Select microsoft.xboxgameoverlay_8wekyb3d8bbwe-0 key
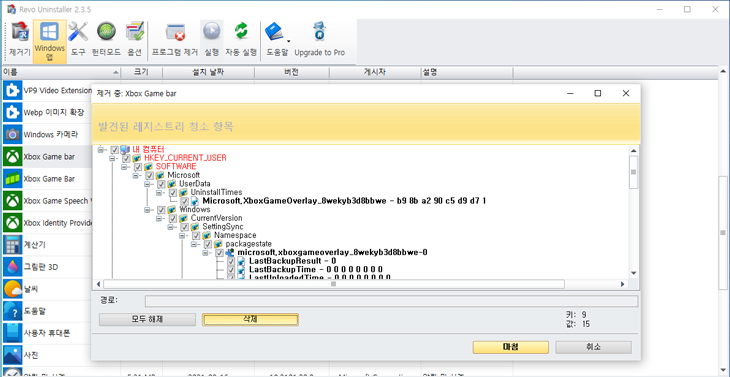 (x=332, y=253)
